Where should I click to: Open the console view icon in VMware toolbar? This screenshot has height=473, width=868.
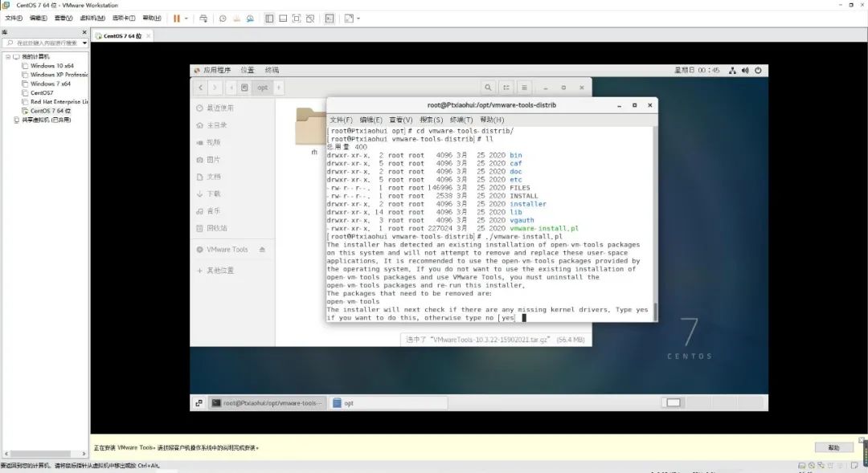[330, 18]
